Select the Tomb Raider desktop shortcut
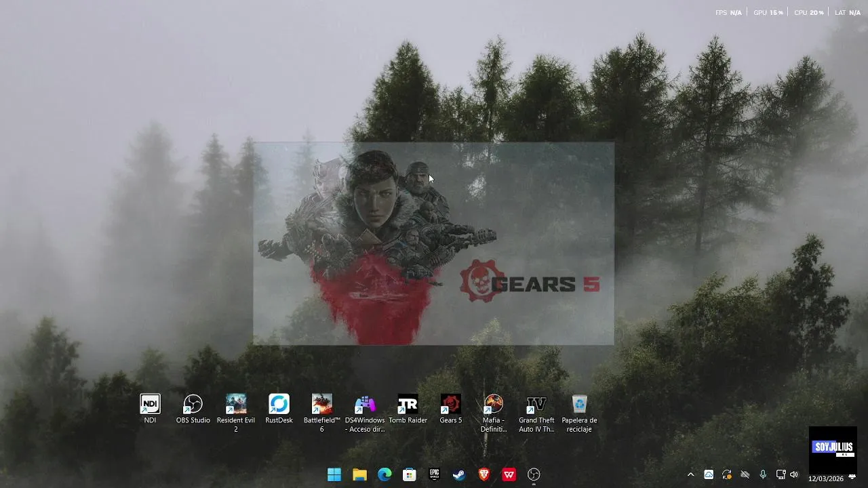The height and width of the screenshot is (488, 868). [408, 409]
